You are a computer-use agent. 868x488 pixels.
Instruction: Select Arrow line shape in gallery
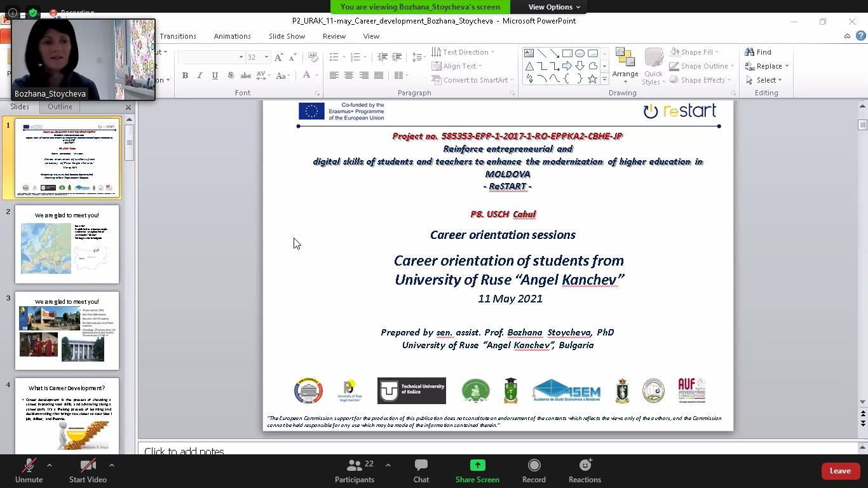[x=554, y=53]
